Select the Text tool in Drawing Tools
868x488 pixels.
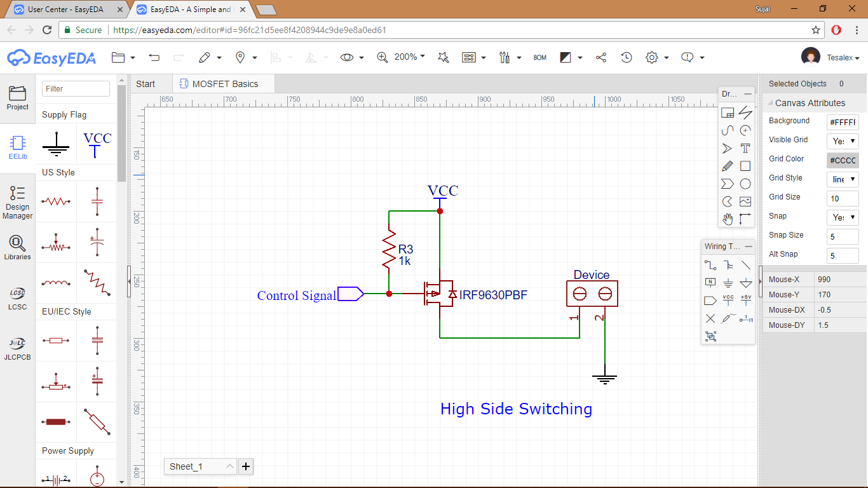745,148
